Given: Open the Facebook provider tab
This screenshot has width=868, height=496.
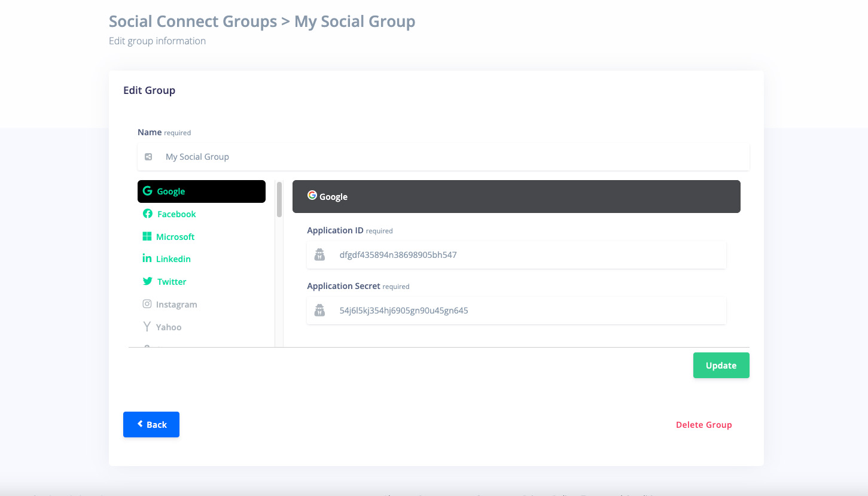Looking at the screenshot, I should [202, 214].
